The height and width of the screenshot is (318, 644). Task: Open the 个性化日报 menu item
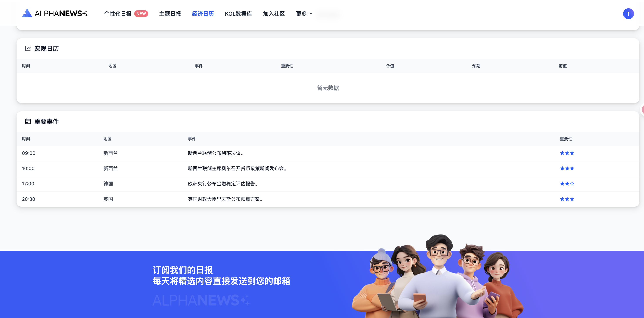118,14
